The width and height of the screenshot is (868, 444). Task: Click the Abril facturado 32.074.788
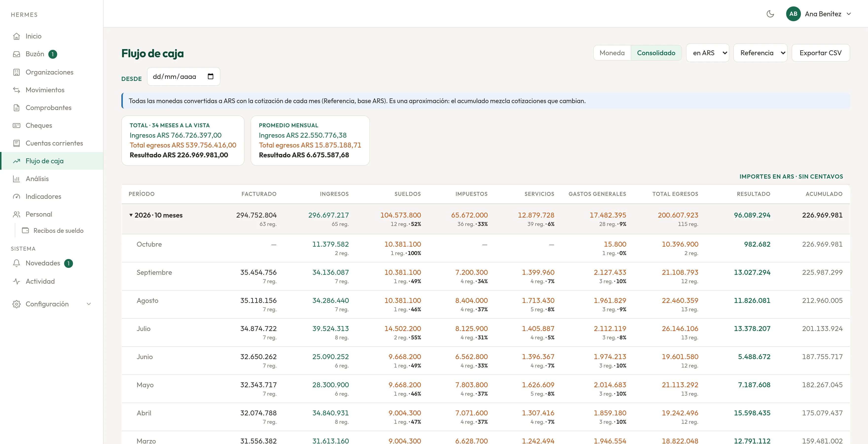coord(258,413)
